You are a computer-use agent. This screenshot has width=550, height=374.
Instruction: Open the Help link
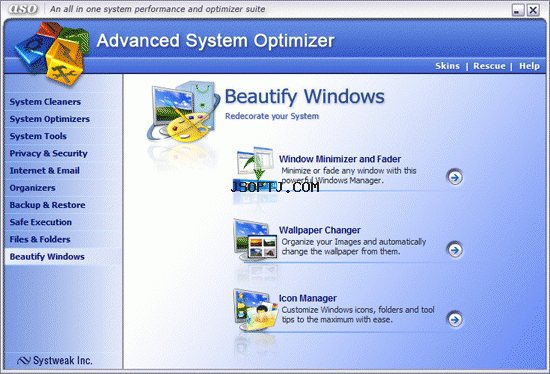tap(529, 66)
